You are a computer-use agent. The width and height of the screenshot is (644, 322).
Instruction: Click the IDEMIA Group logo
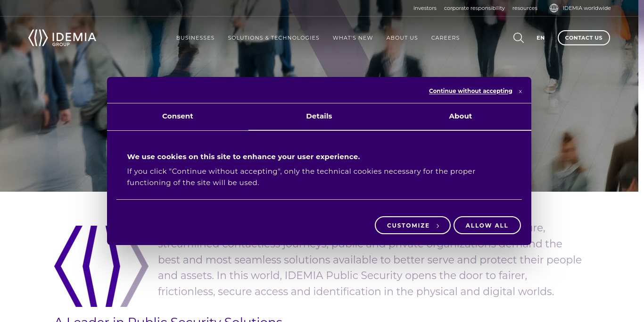[x=62, y=38]
